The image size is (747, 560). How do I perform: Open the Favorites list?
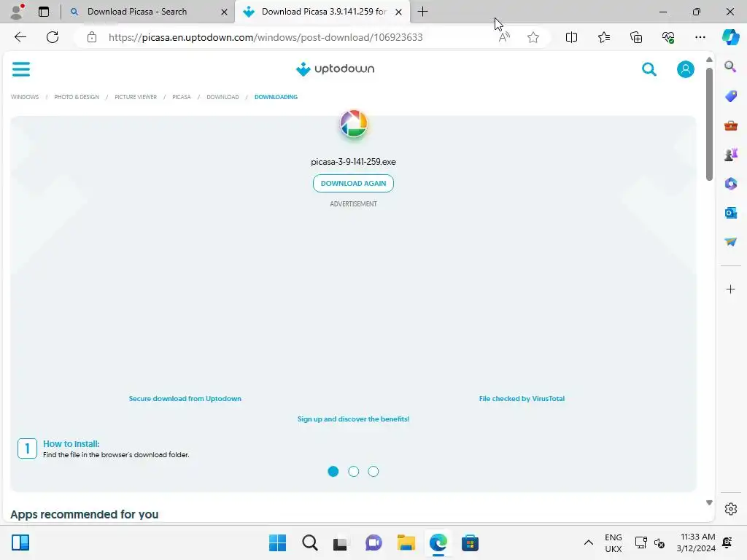[x=603, y=37]
